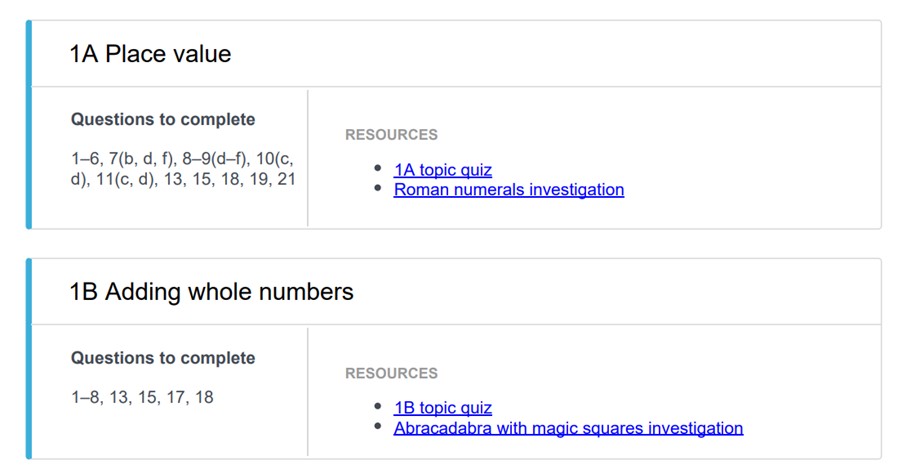Click the vertical divider in Place value card

[x=308, y=158]
